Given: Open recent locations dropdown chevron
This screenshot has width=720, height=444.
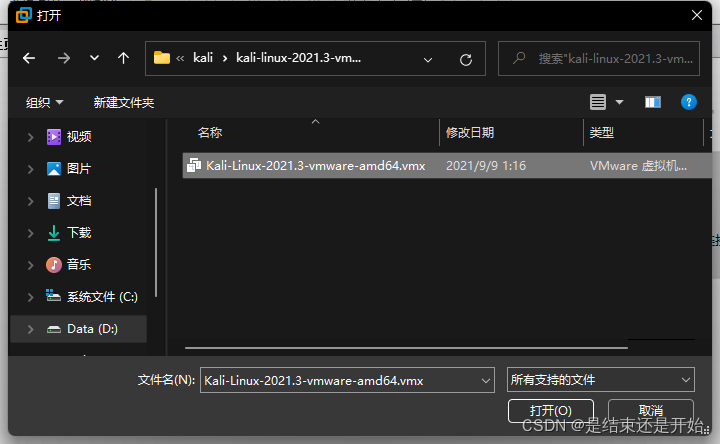Looking at the screenshot, I should coord(94,58).
